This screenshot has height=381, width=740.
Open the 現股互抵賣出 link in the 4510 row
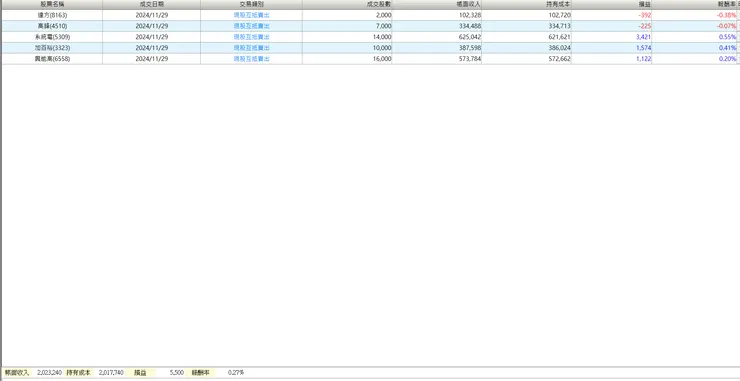click(252, 26)
